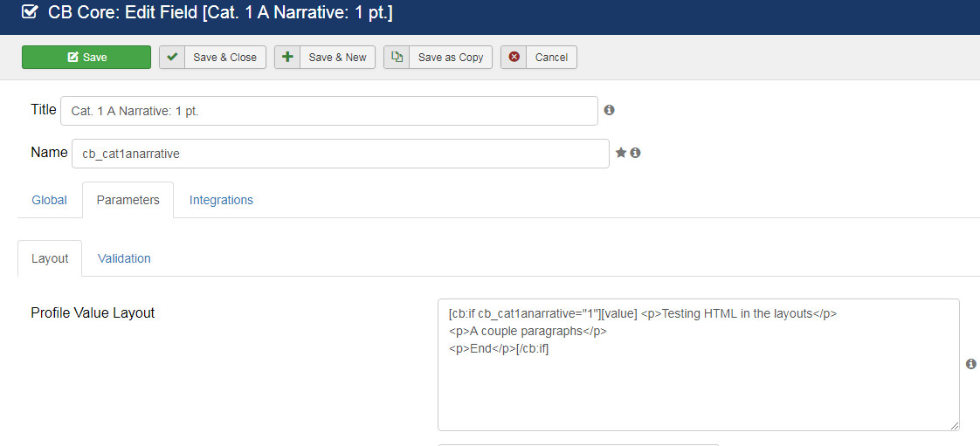Screen dimensions: 980x446
Task: Click inside the Profile Value Layout textarea
Action: coord(699,365)
